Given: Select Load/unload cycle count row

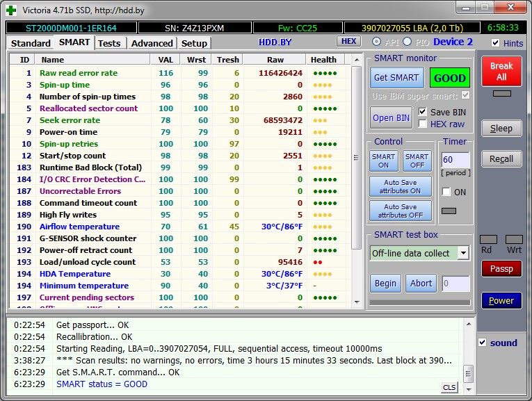Looking at the screenshot, I should point(180,262).
